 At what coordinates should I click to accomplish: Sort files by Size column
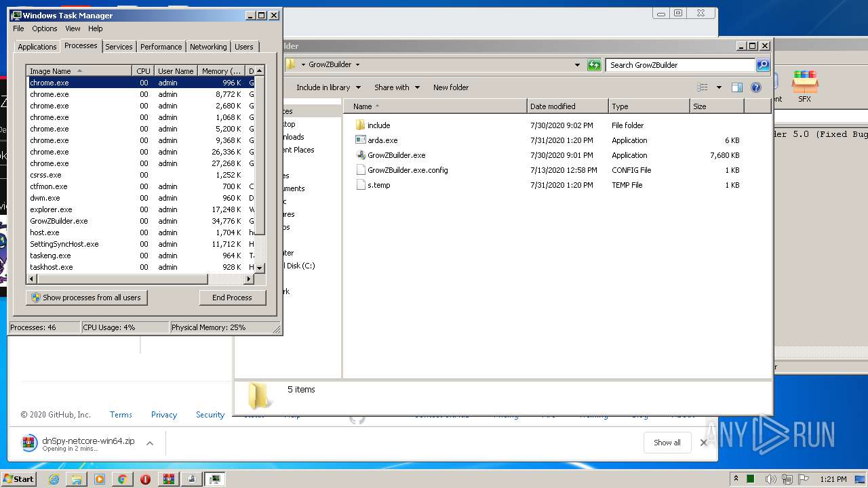click(717, 106)
